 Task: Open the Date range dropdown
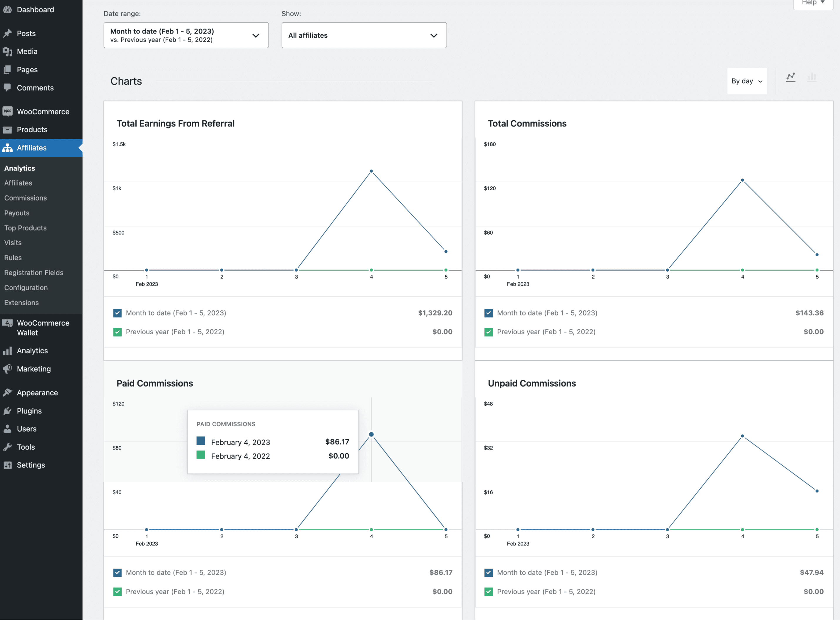[x=186, y=35]
